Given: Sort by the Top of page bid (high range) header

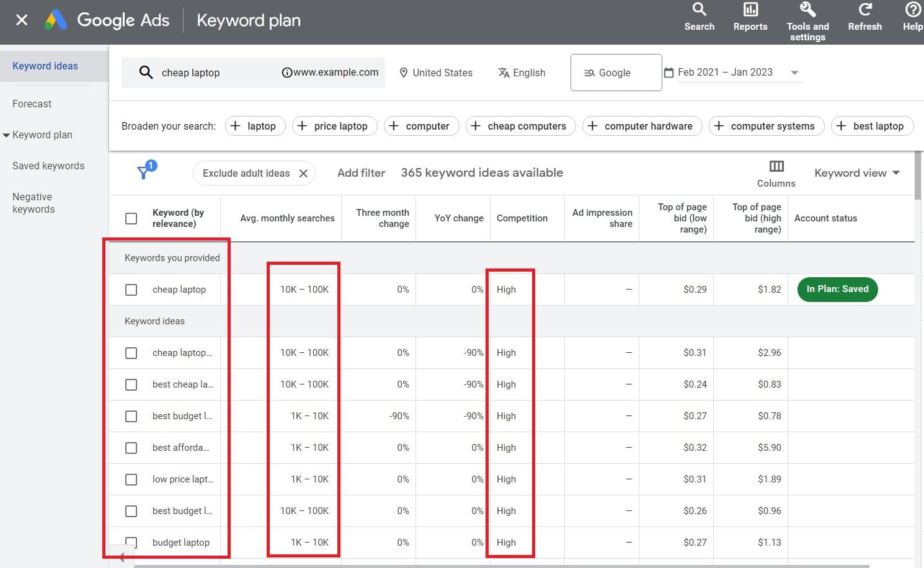Looking at the screenshot, I should [x=757, y=218].
